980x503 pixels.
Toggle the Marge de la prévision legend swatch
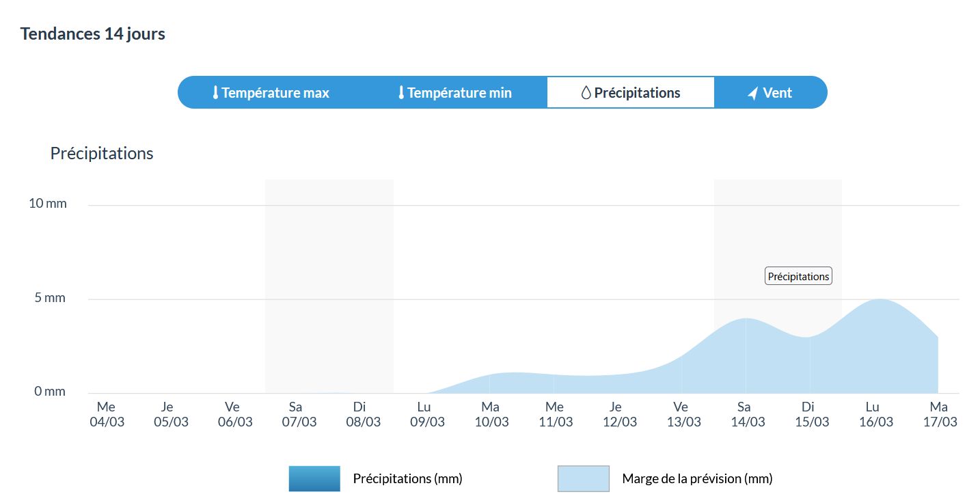583,478
